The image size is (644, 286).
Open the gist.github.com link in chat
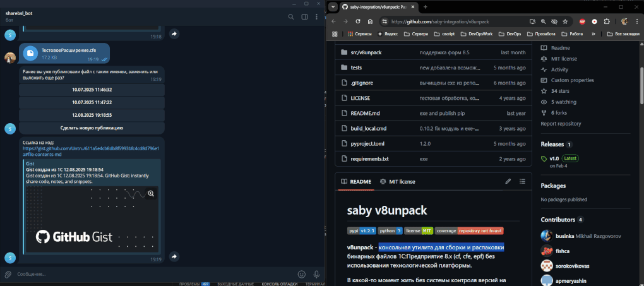[91, 152]
